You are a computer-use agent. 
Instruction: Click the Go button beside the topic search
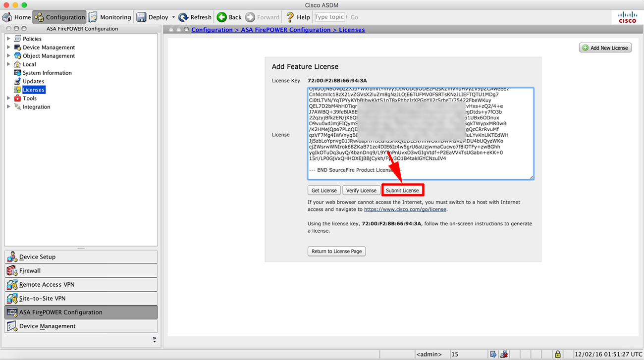[354, 17]
